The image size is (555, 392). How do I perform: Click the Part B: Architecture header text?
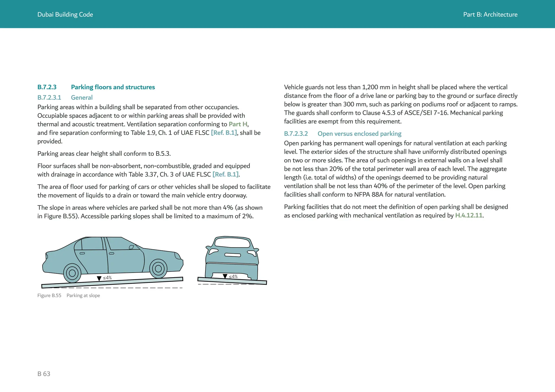click(490, 15)
